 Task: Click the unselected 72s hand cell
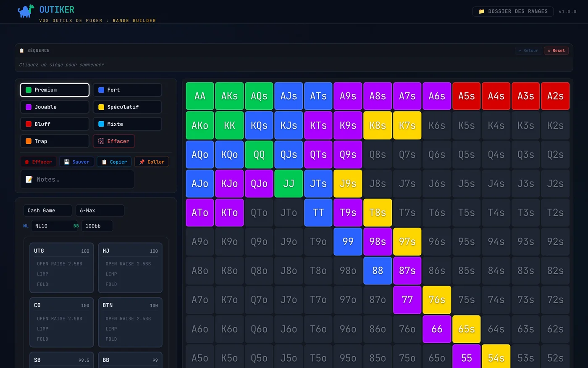click(555, 299)
